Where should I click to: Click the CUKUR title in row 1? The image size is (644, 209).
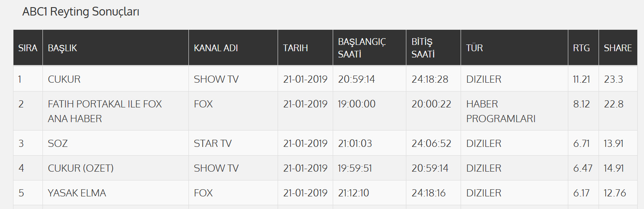[64, 79]
